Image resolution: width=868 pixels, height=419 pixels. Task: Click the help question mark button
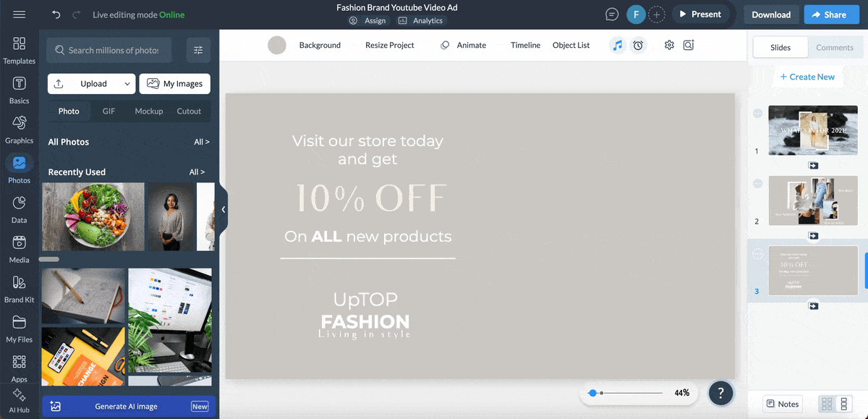click(720, 393)
